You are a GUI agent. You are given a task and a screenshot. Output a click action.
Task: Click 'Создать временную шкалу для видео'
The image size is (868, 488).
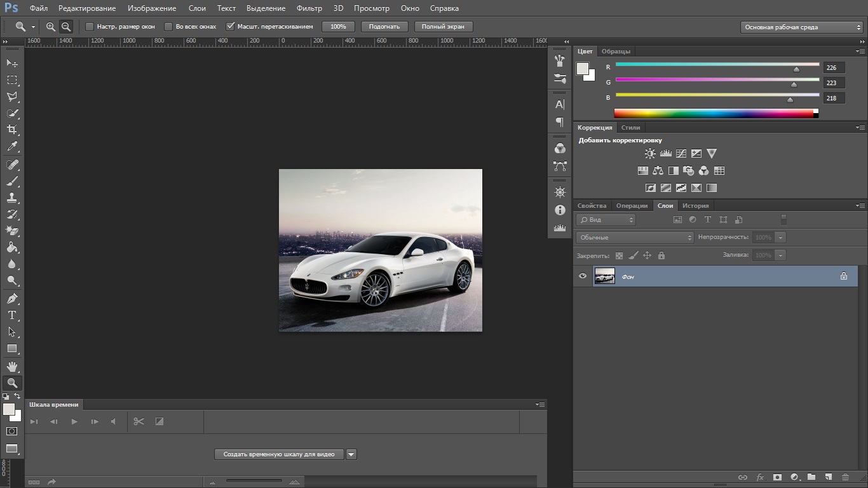(279, 454)
